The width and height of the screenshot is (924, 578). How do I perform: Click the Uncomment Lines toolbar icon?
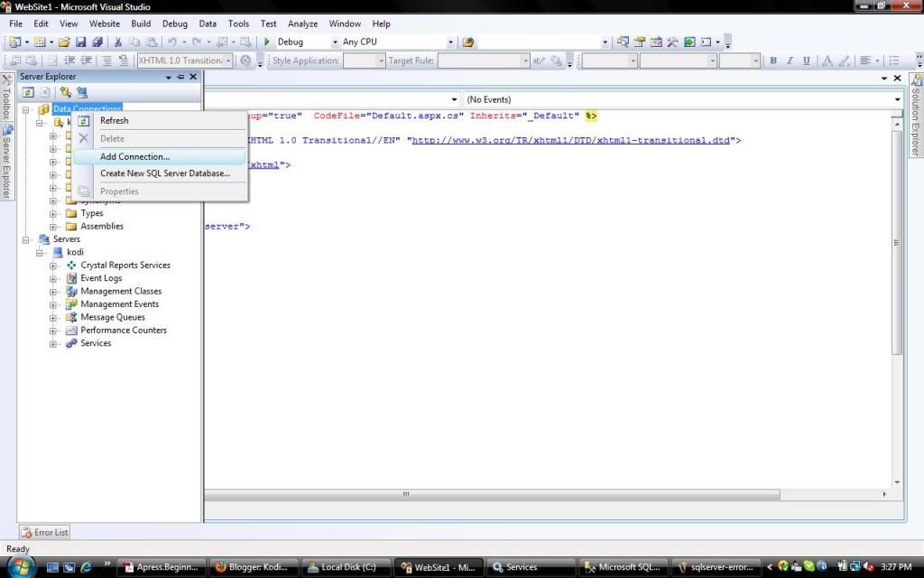(123, 61)
